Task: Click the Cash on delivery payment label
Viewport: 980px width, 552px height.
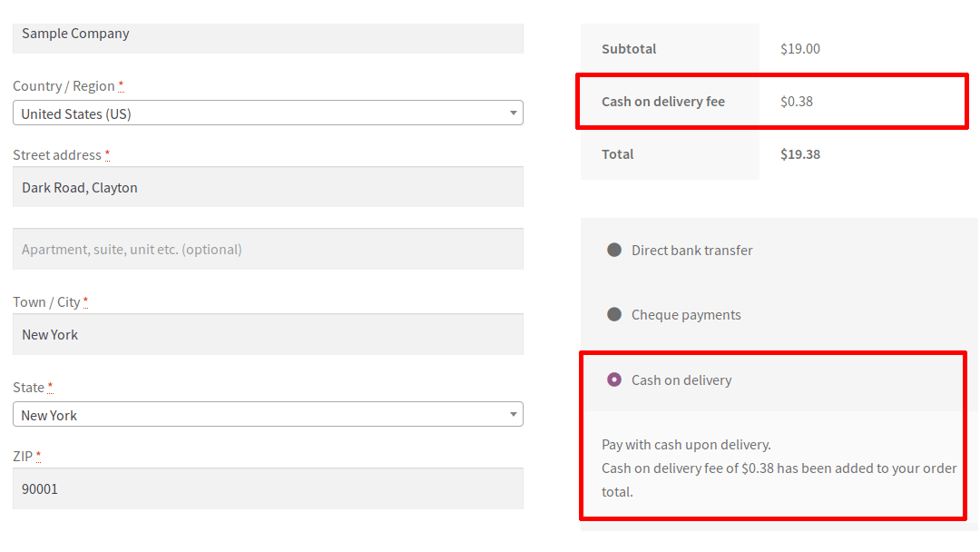Action: click(x=681, y=379)
